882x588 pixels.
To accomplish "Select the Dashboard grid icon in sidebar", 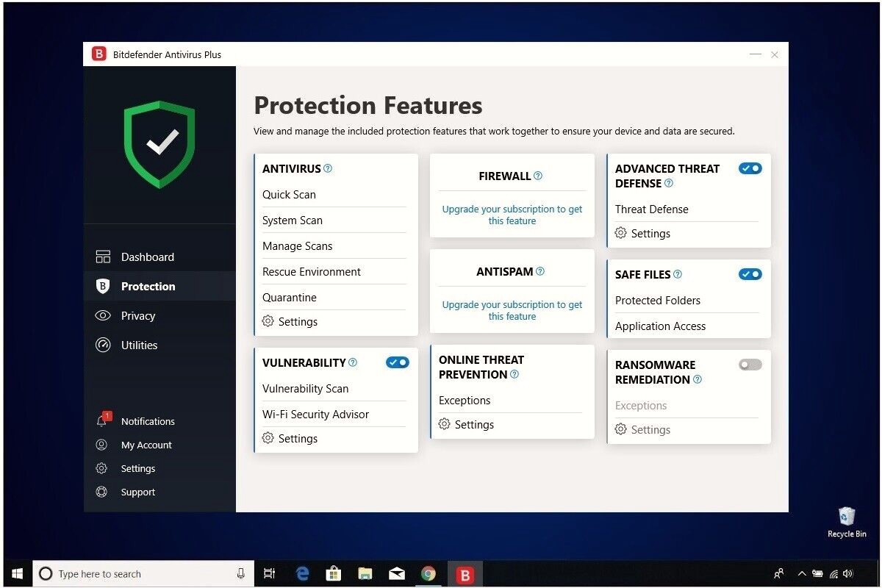I will click(104, 257).
